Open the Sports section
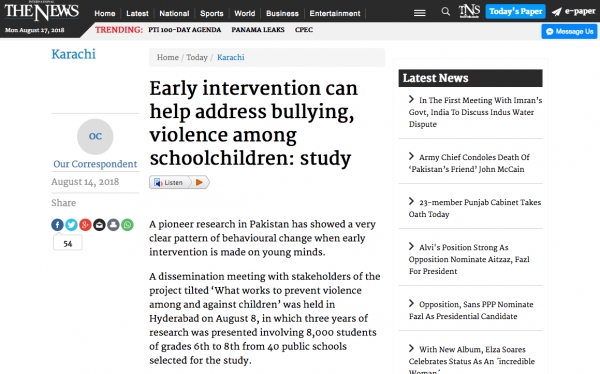Image resolution: width=600 pixels, height=374 pixels. pos(212,13)
